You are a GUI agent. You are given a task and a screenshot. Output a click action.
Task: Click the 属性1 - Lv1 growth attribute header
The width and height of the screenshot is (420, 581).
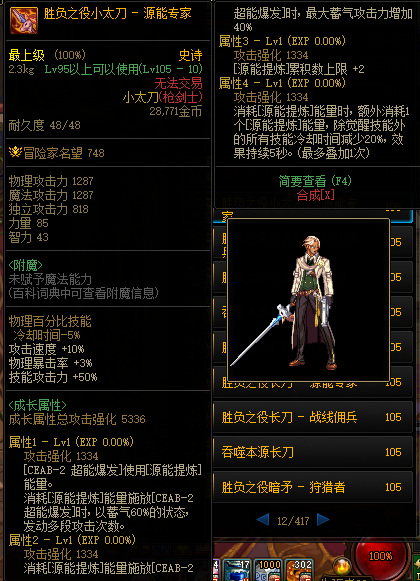tap(71, 442)
